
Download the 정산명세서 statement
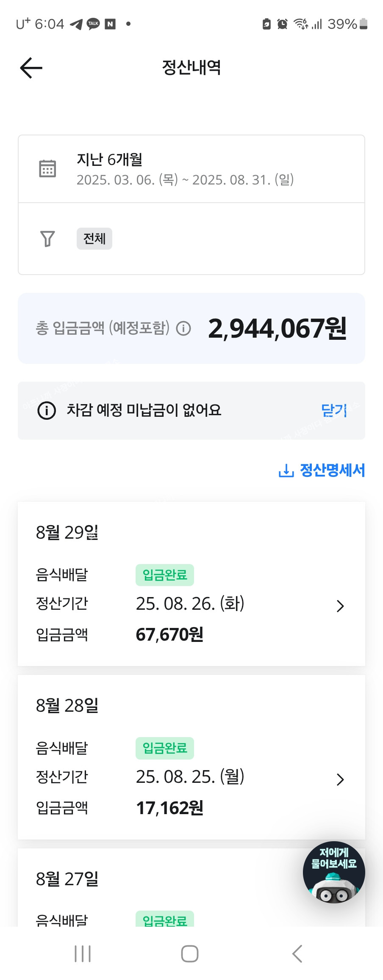tap(332, 470)
